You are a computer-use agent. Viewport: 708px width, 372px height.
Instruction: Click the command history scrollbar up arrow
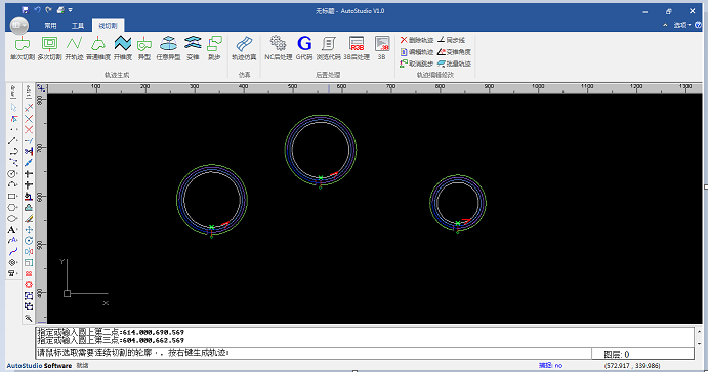coord(699,332)
